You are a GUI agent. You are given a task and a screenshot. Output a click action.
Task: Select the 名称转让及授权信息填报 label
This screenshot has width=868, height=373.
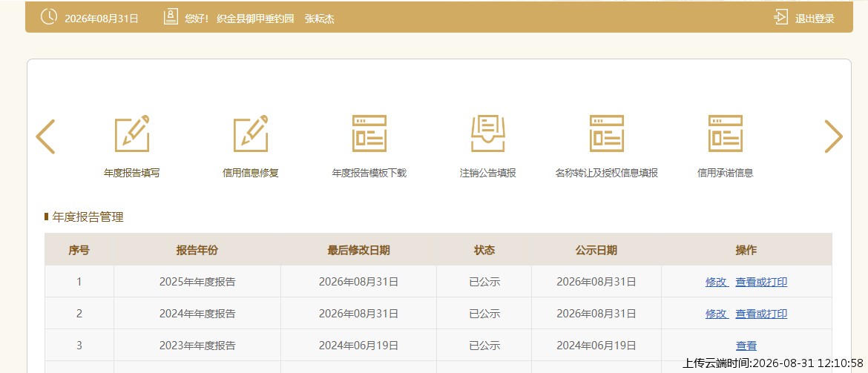(x=607, y=174)
